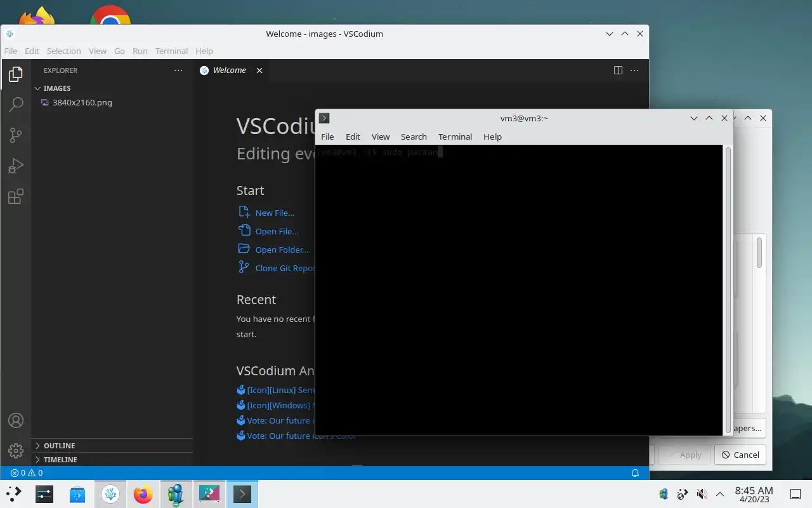Click the background dialog's scrollbar handle
Screen dimensions: 812x508
click(x=759, y=252)
